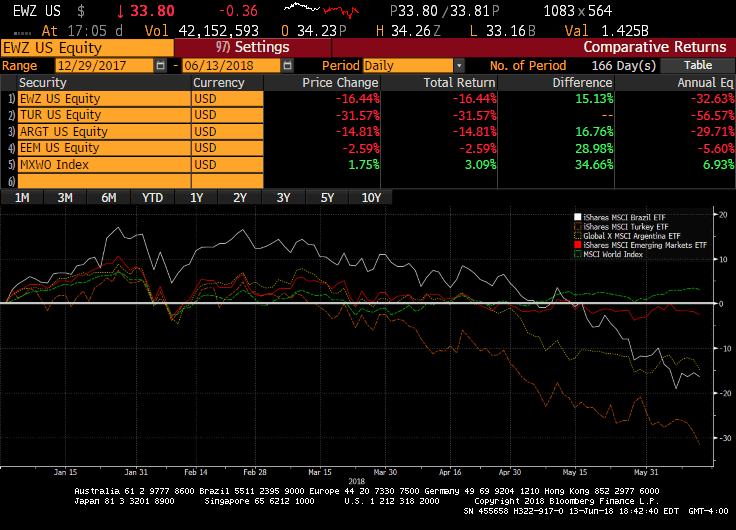Expand the Period dropdown arrow
Viewport: 736px width, 530px height.
459,65
